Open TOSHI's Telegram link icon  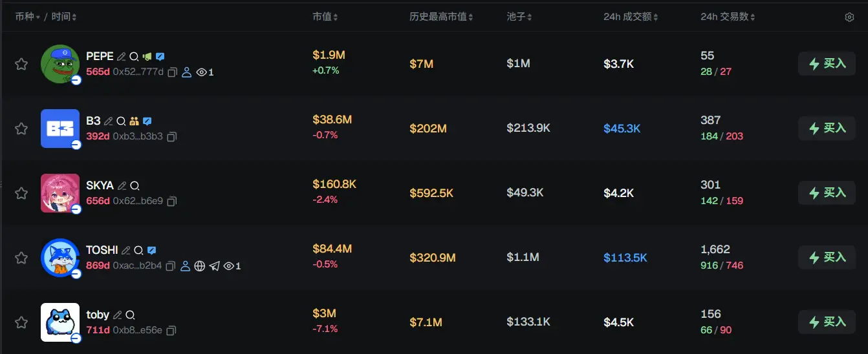coord(215,266)
